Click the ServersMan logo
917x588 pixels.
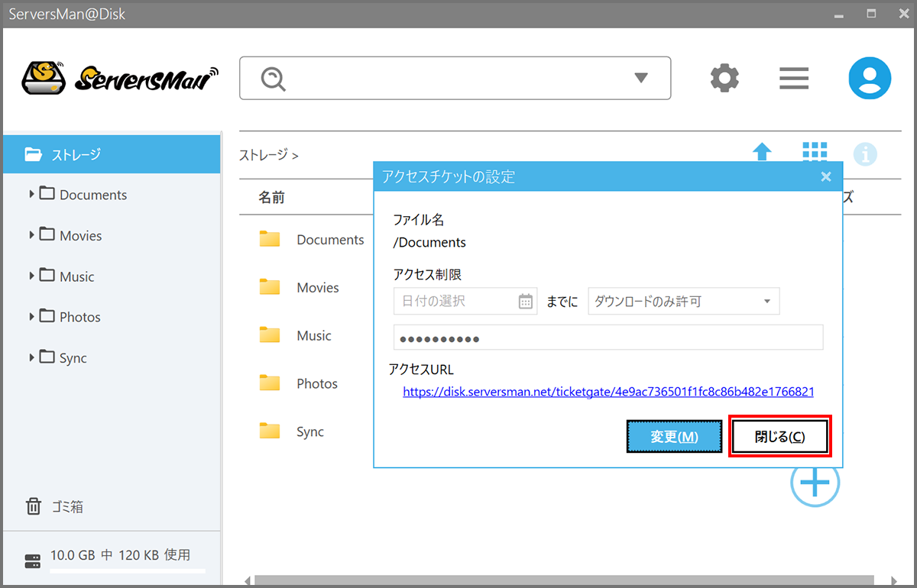[x=120, y=77]
